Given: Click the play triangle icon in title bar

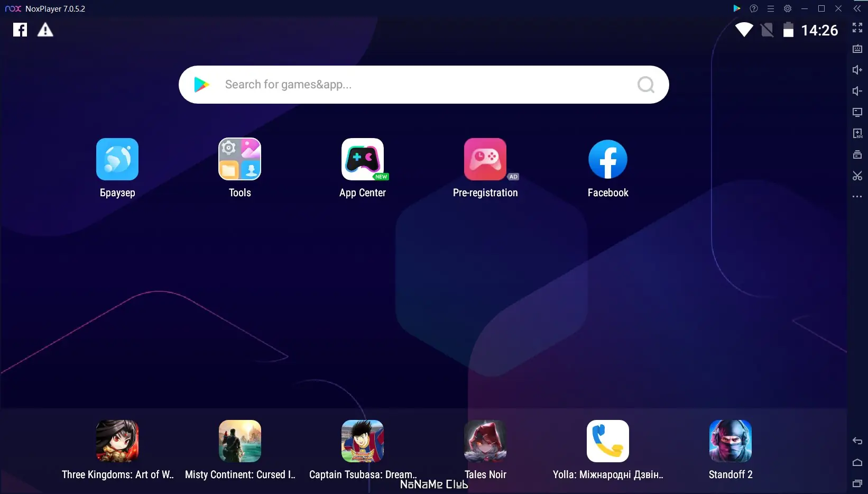Looking at the screenshot, I should click(x=737, y=8).
